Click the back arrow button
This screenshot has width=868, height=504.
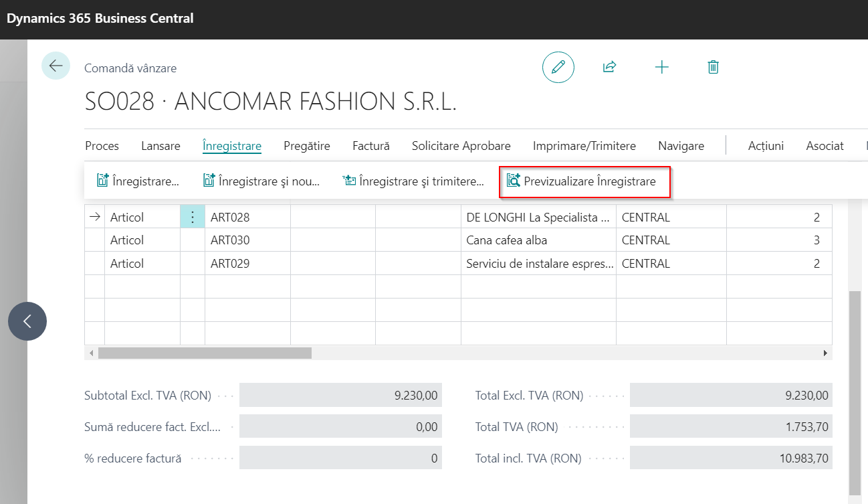point(56,66)
